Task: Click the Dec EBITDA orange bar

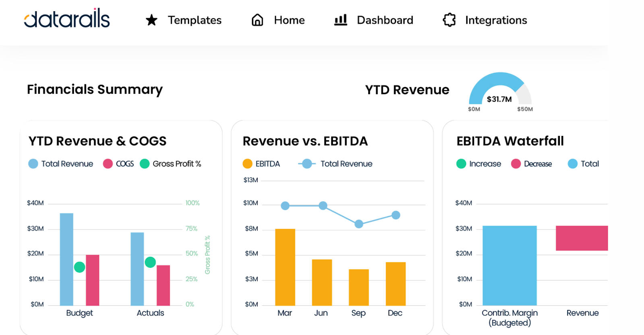Action: pos(396,284)
